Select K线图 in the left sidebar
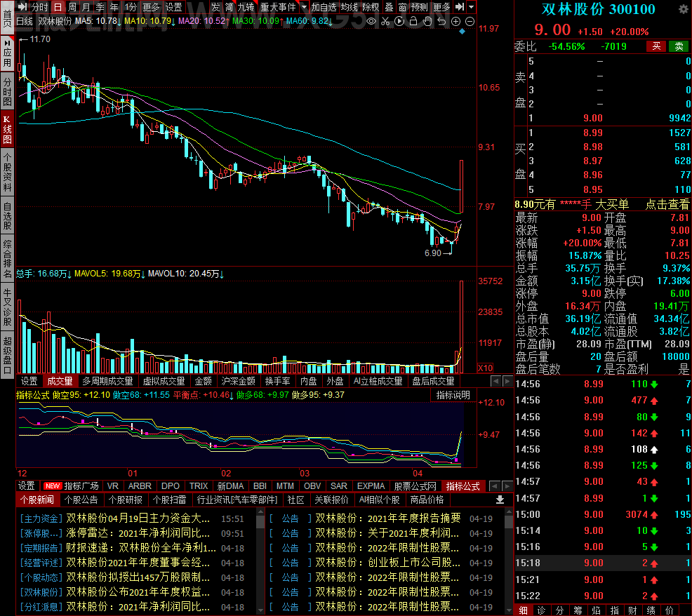Screen dimensions: 692x616 tap(7, 129)
